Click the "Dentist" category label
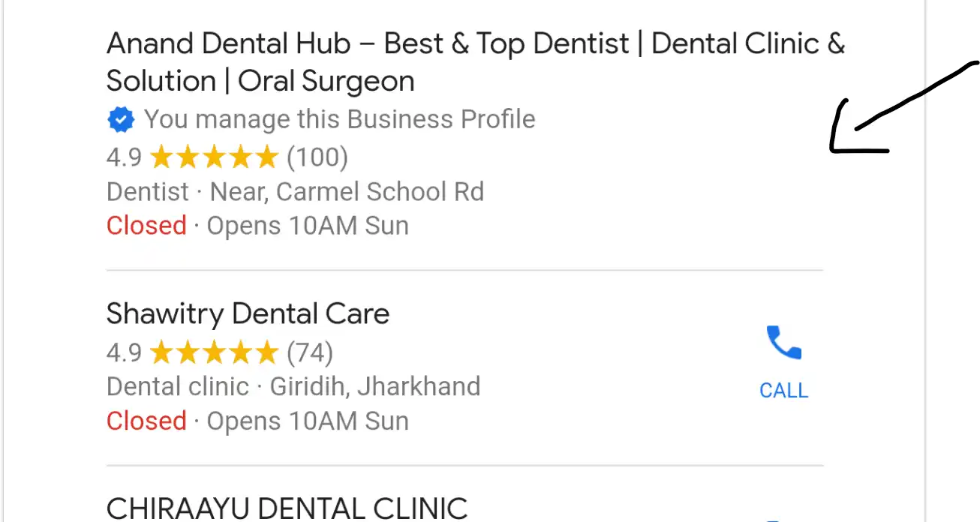The width and height of the screenshot is (980, 522). click(148, 192)
